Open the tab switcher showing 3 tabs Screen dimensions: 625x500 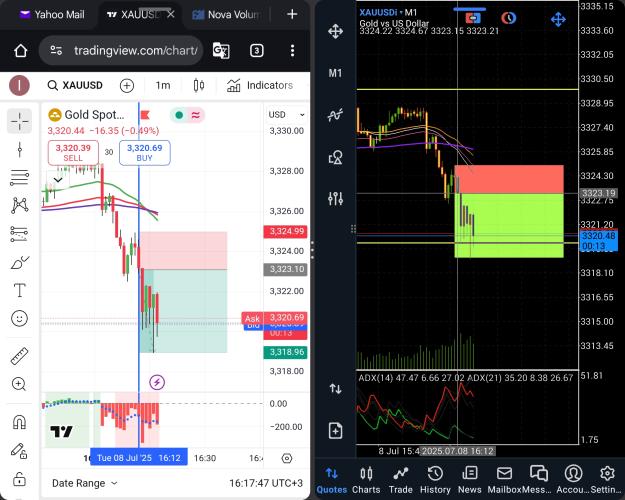[257, 51]
